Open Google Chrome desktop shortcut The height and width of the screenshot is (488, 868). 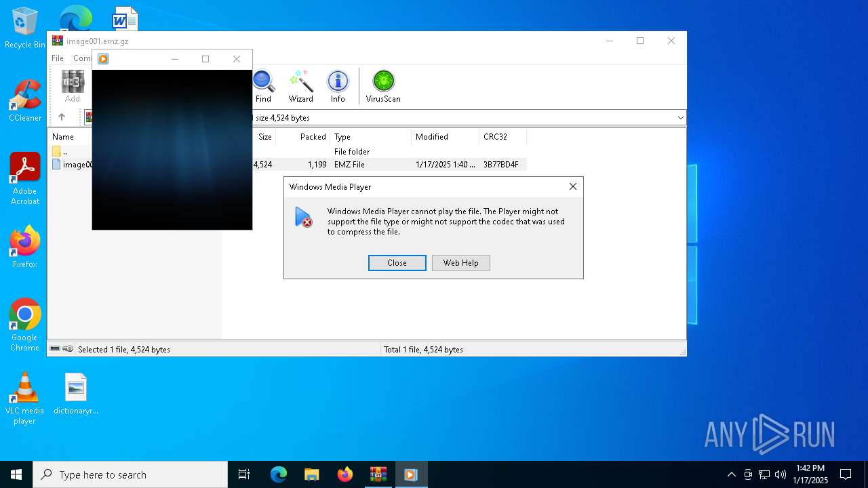coord(24,325)
